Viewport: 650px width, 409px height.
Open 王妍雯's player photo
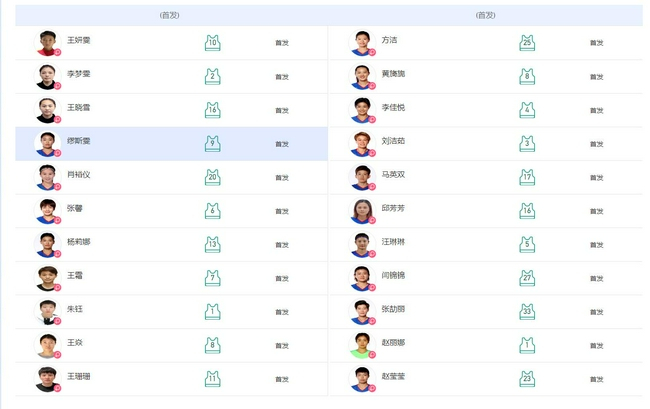(x=46, y=43)
